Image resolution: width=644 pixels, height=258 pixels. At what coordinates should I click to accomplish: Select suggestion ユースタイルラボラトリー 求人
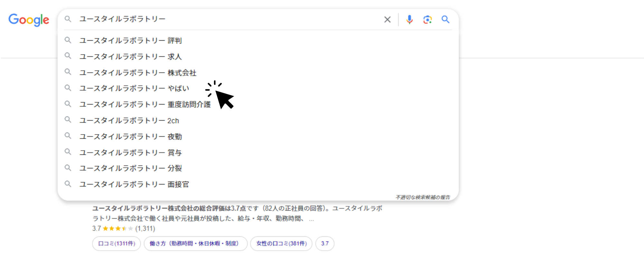(258, 56)
